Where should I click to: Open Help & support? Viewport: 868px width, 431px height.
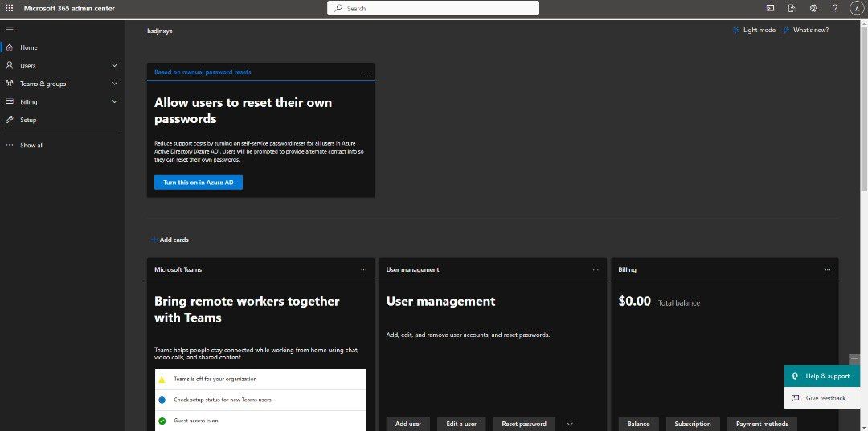click(822, 376)
